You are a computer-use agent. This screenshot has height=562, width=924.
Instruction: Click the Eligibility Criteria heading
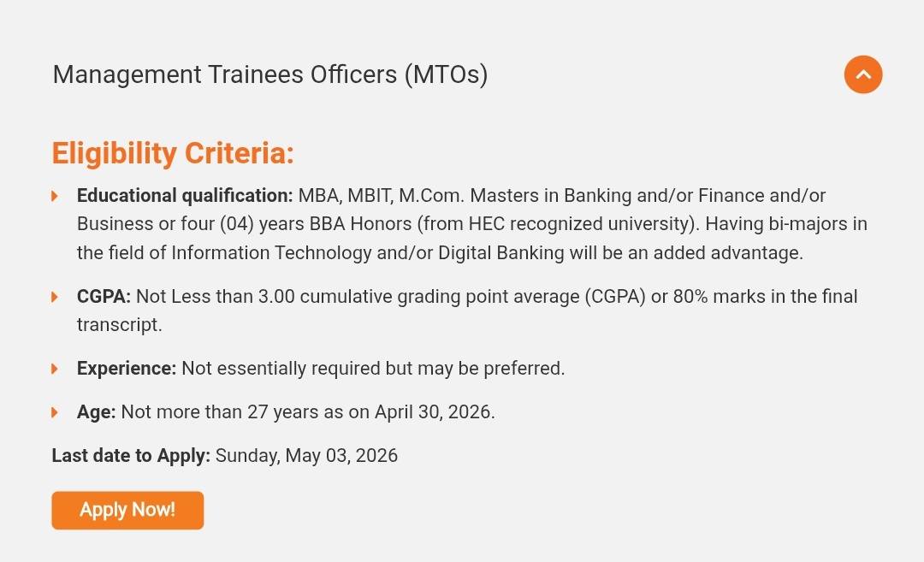172,153
